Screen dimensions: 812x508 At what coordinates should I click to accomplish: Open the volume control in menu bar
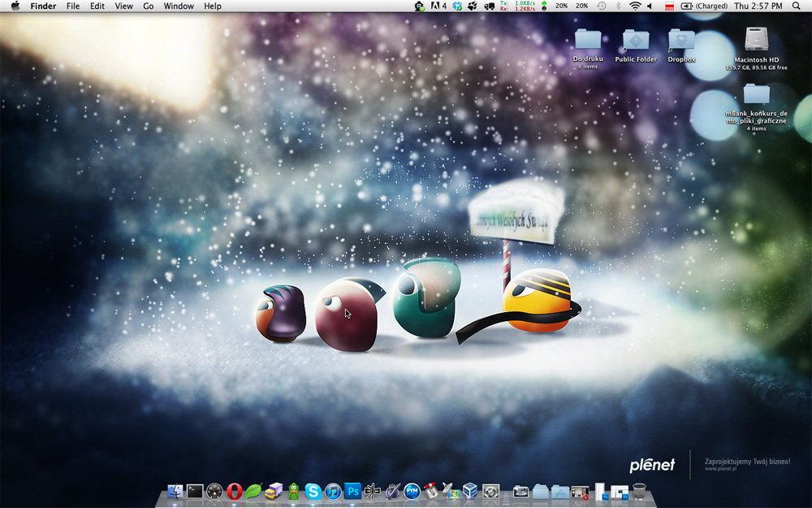(650, 6)
